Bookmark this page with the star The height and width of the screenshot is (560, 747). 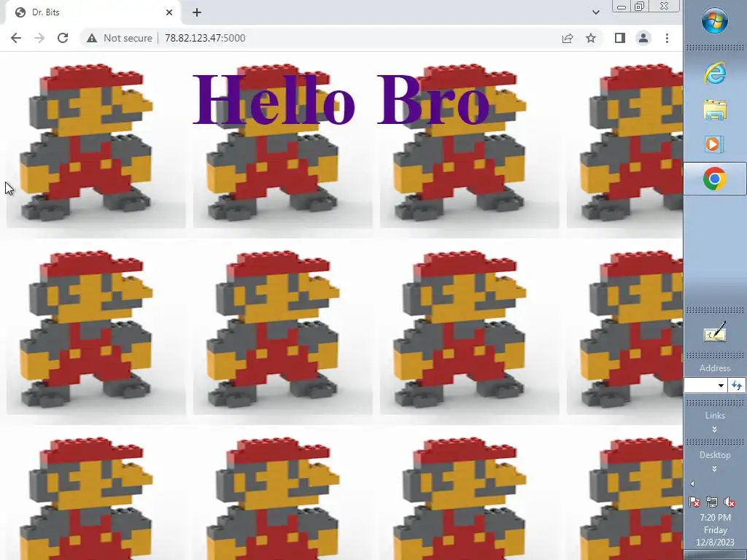[x=591, y=38]
